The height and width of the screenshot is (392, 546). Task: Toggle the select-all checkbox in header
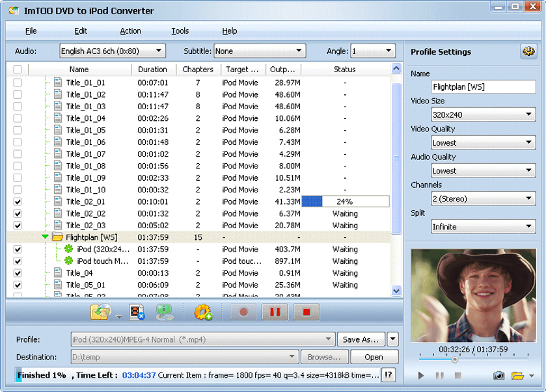click(18, 70)
